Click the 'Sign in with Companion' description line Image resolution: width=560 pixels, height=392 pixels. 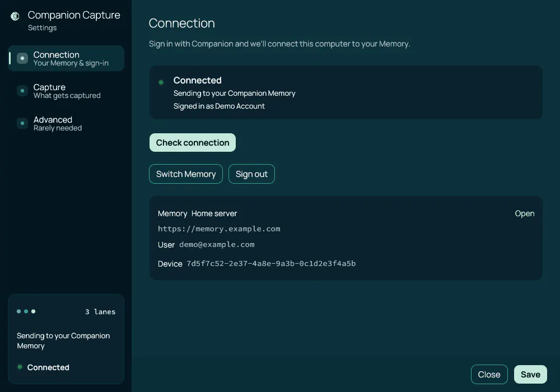(x=279, y=44)
